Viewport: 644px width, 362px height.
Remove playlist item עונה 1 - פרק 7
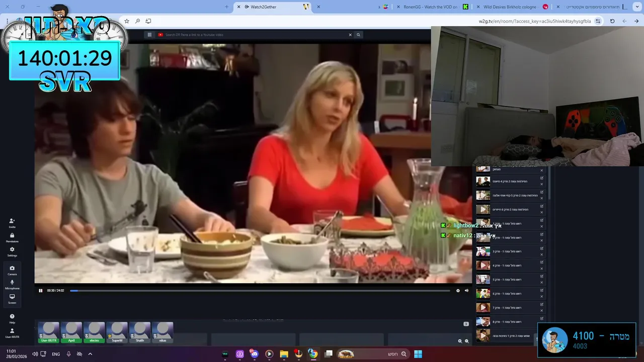coord(542,310)
